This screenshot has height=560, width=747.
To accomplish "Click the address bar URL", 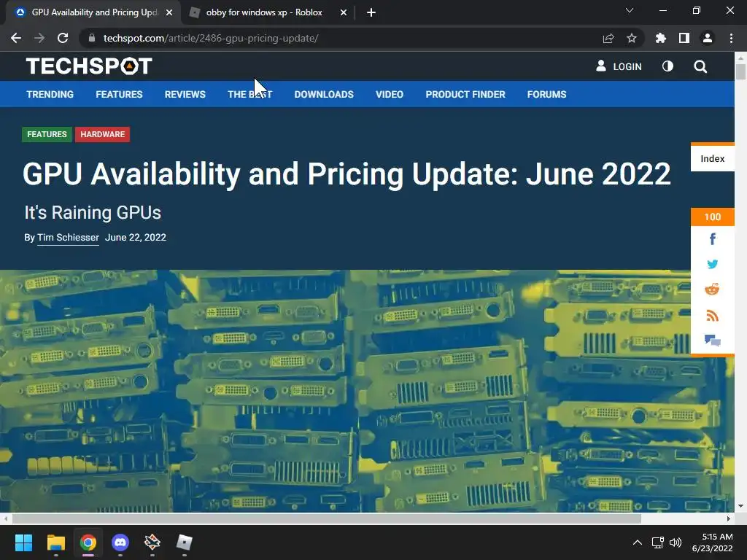I will pyautogui.click(x=211, y=38).
